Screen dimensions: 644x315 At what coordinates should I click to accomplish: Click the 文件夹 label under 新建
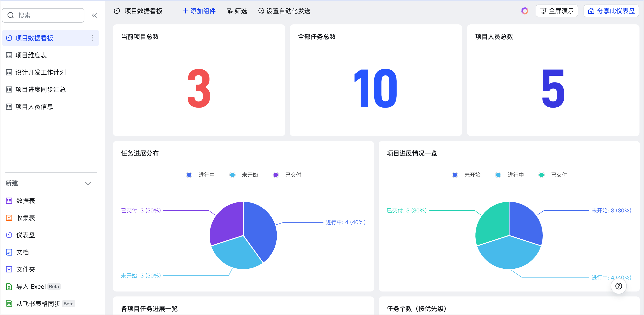[x=25, y=269]
